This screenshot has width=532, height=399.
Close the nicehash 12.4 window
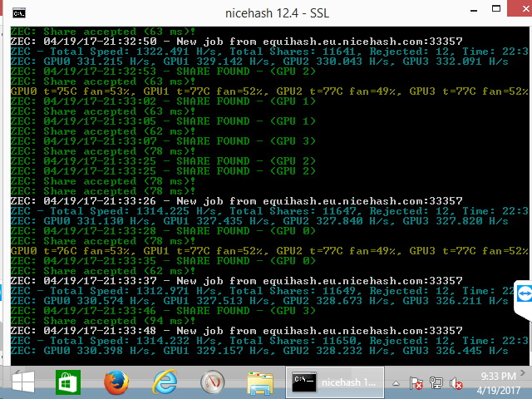pos(520,8)
